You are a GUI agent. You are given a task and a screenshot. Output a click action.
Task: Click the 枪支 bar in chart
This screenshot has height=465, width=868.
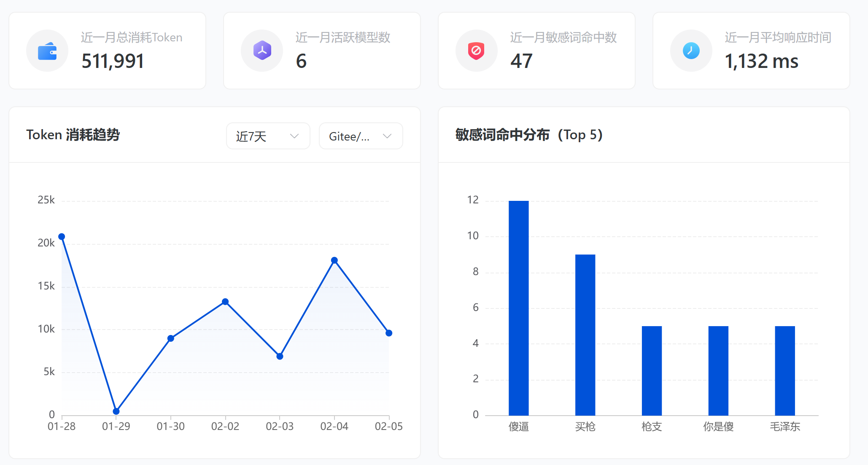pos(652,370)
